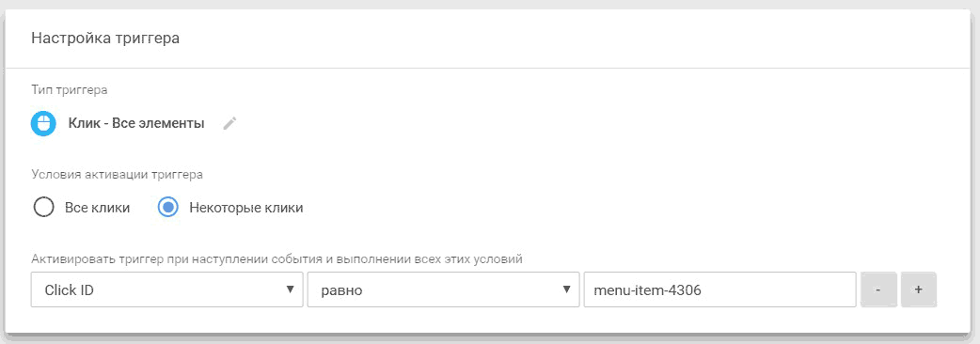Click the Все клики label text
Image resolution: width=980 pixels, height=344 pixels.
click(98, 208)
